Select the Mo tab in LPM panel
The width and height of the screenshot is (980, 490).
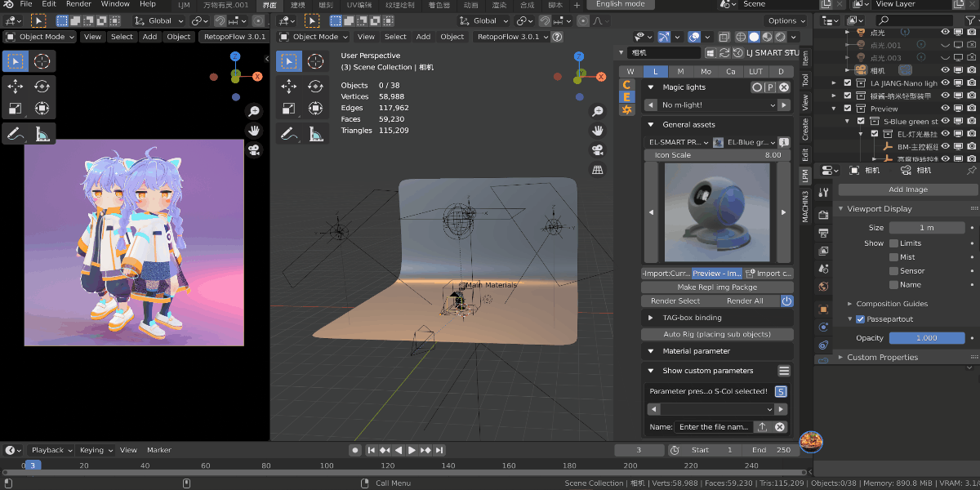(x=706, y=72)
